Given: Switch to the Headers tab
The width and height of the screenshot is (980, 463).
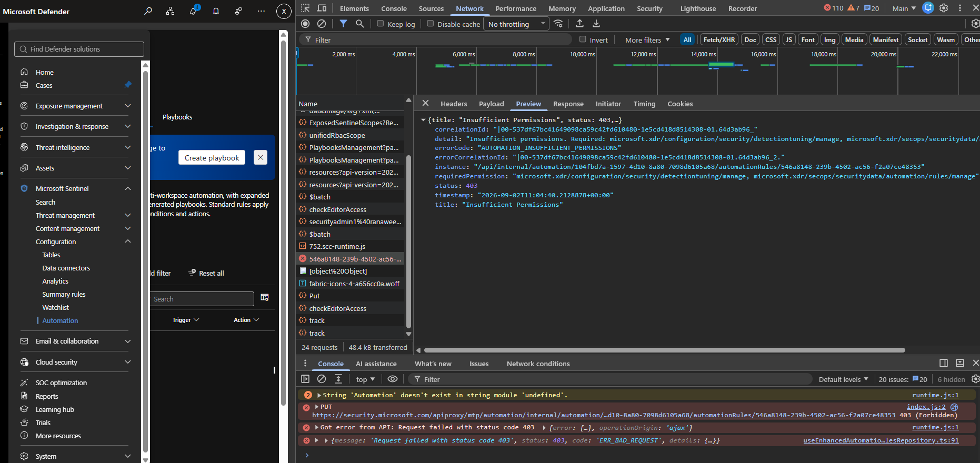Looking at the screenshot, I should click(x=454, y=104).
